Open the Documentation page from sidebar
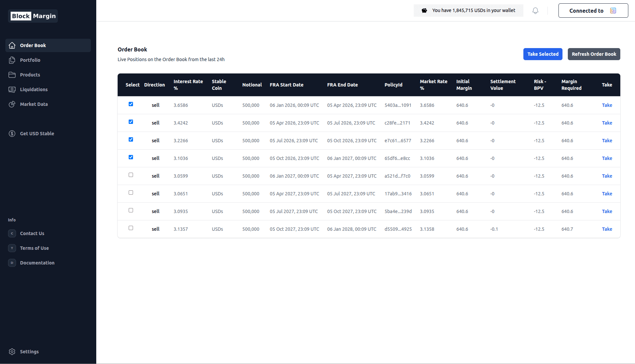 tap(37, 263)
